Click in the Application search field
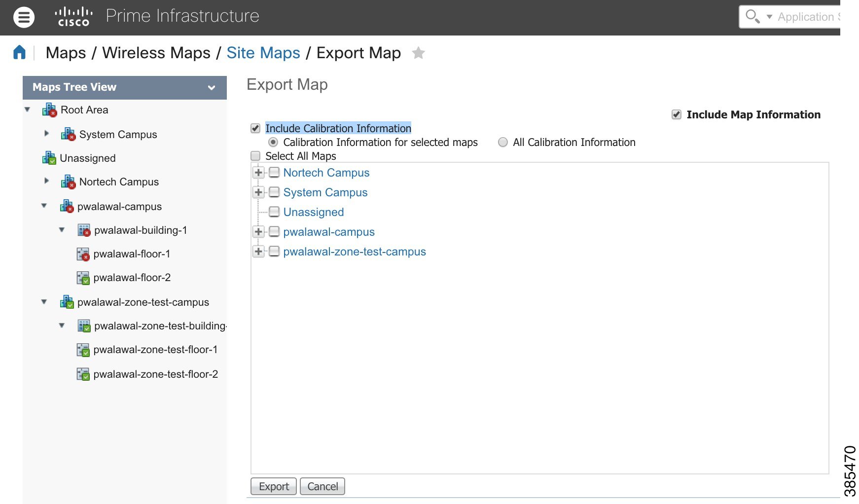This screenshot has height=504, width=859. [x=808, y=17]
